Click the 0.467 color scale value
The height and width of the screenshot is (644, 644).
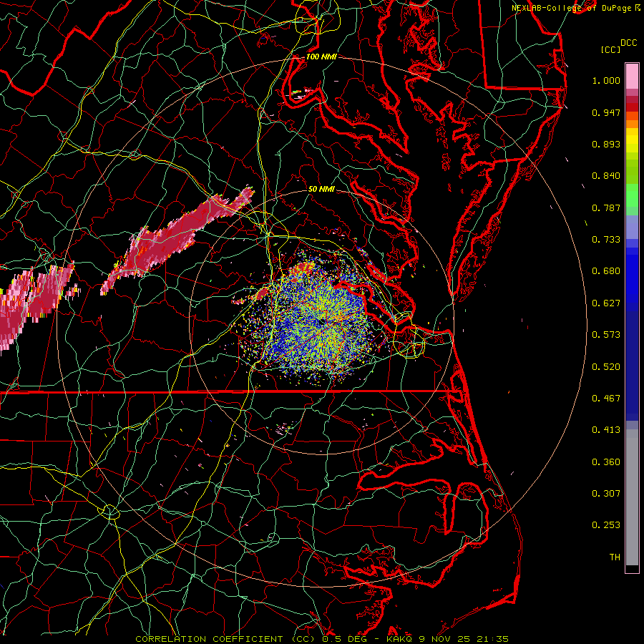tap(606, 399)
